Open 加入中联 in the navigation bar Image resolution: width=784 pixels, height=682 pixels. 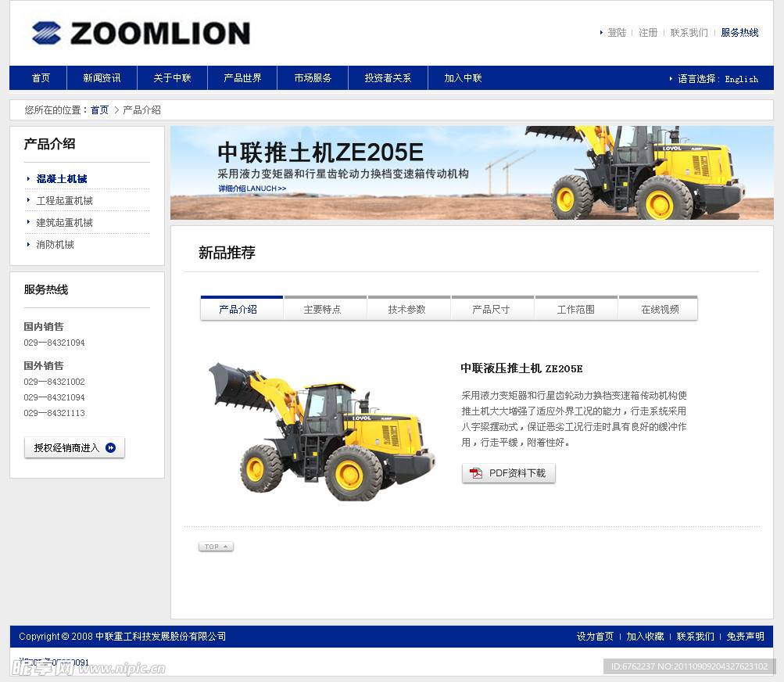463,78
